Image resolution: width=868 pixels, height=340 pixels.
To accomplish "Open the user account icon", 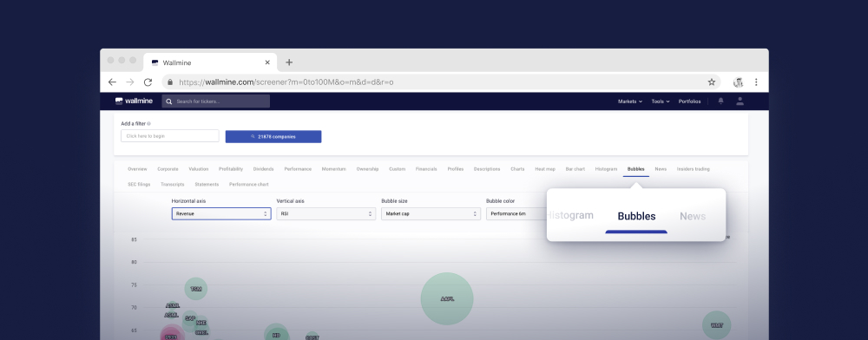I will coord(740,101).
